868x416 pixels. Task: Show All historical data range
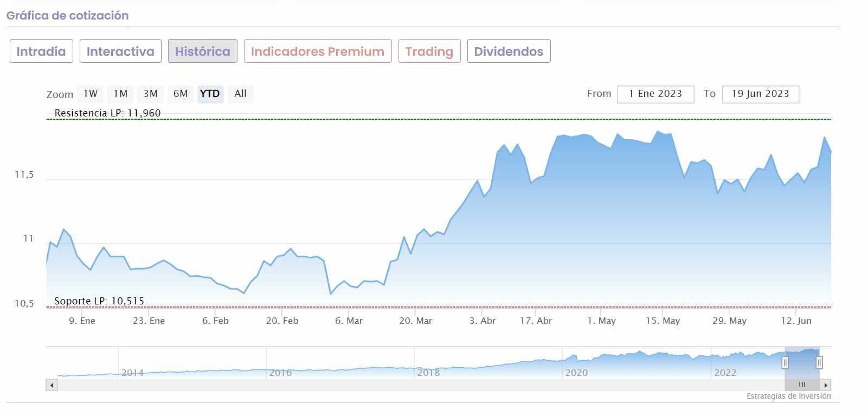point(240,94)
